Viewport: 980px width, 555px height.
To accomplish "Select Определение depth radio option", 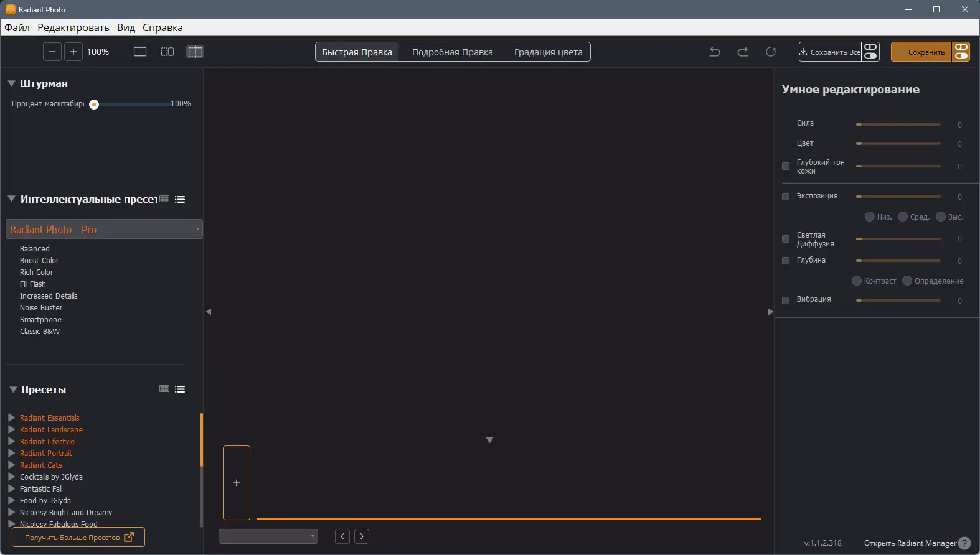I will point(907,281).
